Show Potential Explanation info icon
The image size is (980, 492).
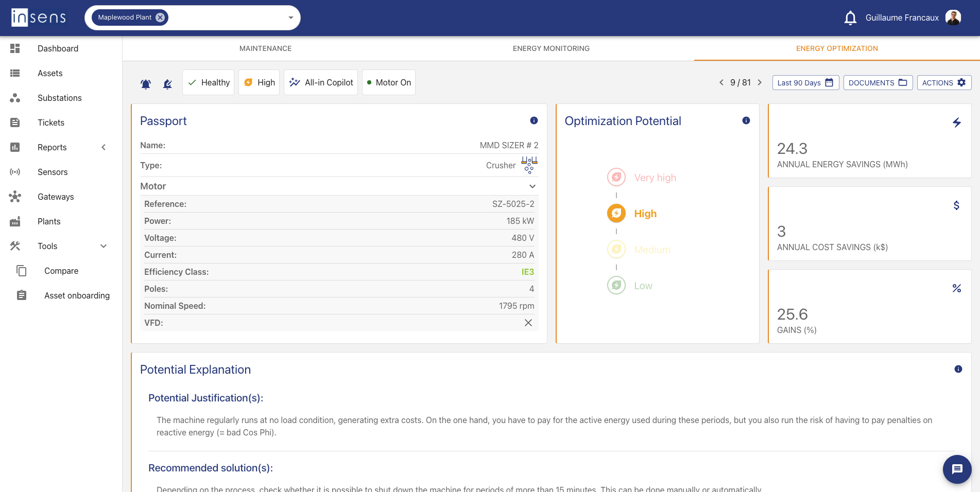958,369
